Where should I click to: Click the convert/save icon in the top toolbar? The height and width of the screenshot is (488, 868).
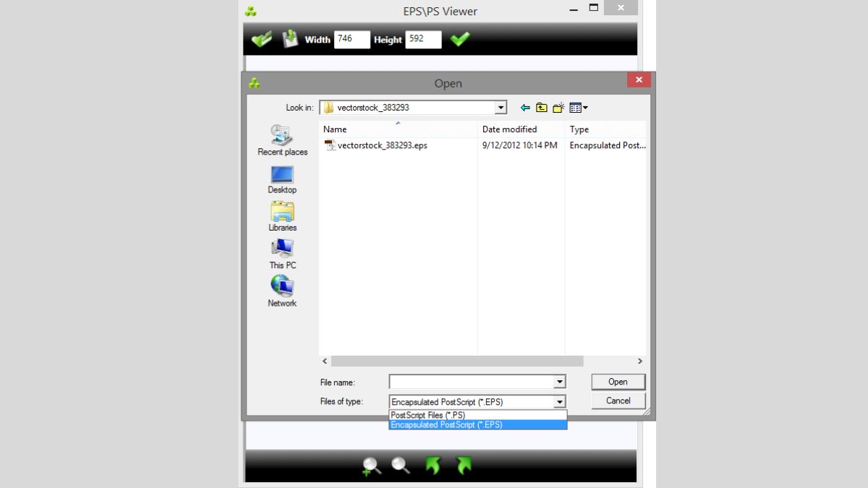tap(289, 38)
